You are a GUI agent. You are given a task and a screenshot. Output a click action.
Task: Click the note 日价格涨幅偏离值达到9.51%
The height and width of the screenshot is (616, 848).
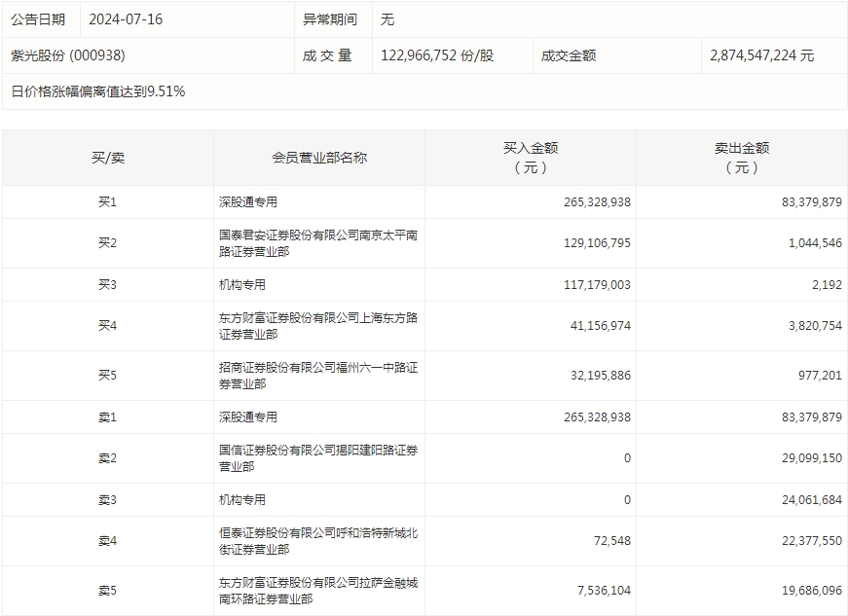coord(98,91)
